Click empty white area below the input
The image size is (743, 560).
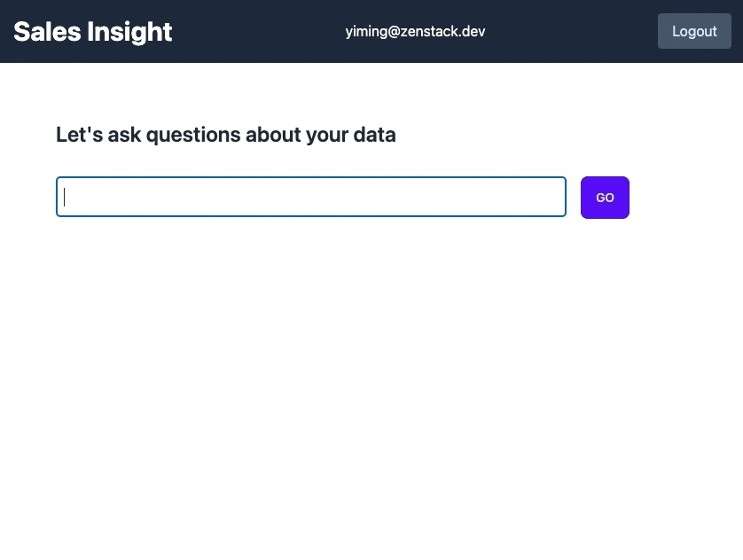click(x=355, y=372)
